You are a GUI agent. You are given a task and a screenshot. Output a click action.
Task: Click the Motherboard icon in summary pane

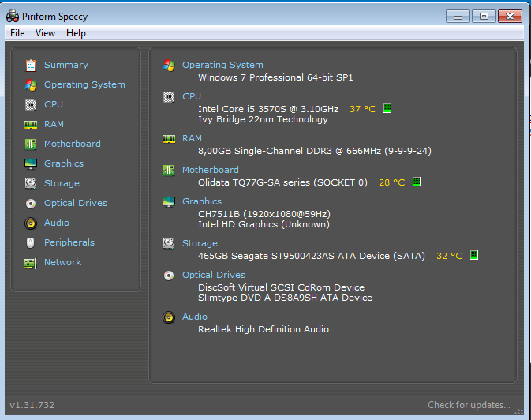(x=169, y=171)
